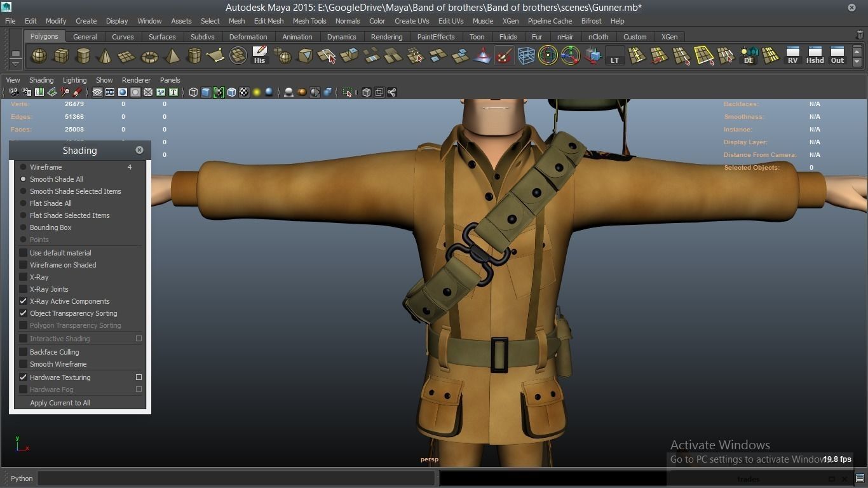Create a polygon cube from the shelf
The height and width of the screenshot is (488, 868).
tap(61, 56)
